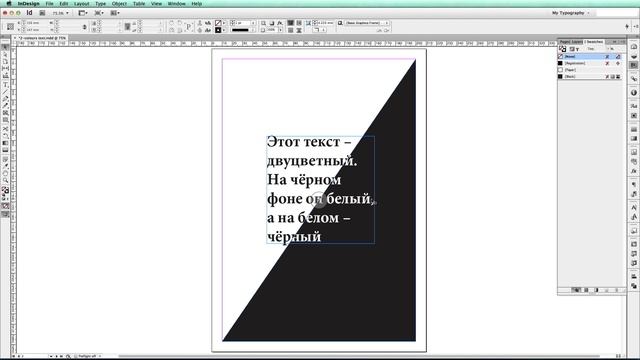Click the Quick Apply lightning icon
Image resolution: width=640 pixels, height=360 pixels.
point(627,27)
